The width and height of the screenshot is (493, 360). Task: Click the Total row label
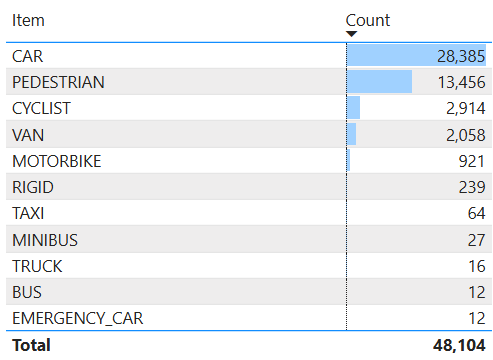pyautogui.click(x=31, y=345)
